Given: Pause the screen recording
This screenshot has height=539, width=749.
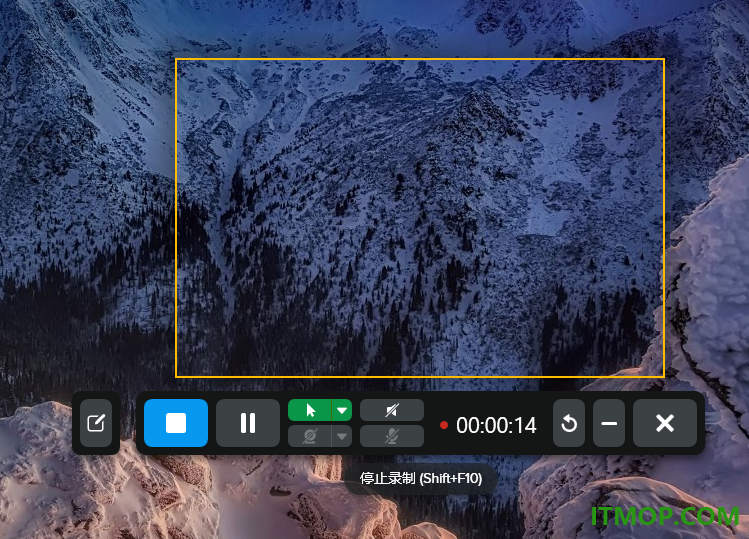Looking at the screenshot, I should [248, 423].
